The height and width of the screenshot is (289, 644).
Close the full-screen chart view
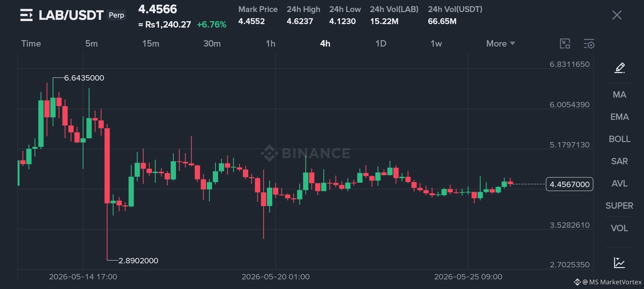617,15
